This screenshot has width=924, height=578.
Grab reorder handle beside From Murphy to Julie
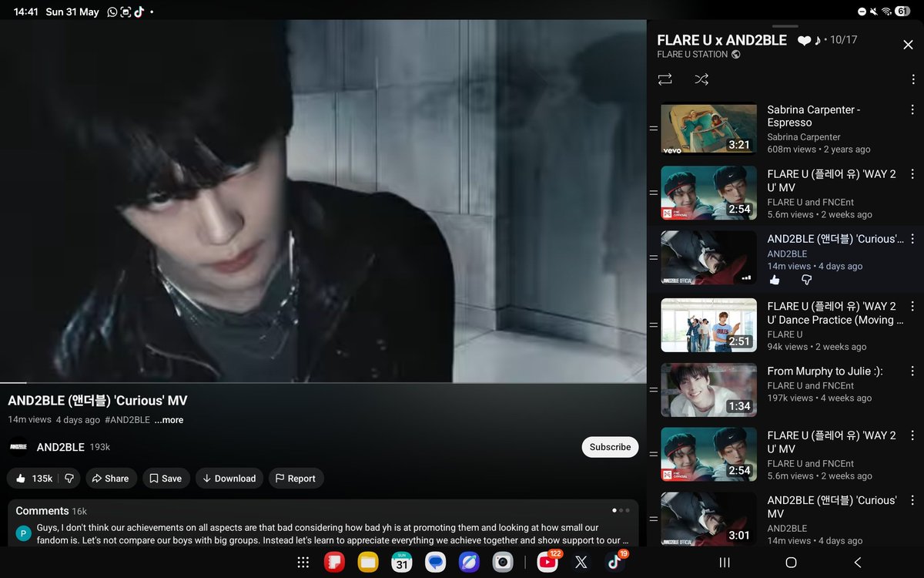pyautogui.click(x=653, y=389)
